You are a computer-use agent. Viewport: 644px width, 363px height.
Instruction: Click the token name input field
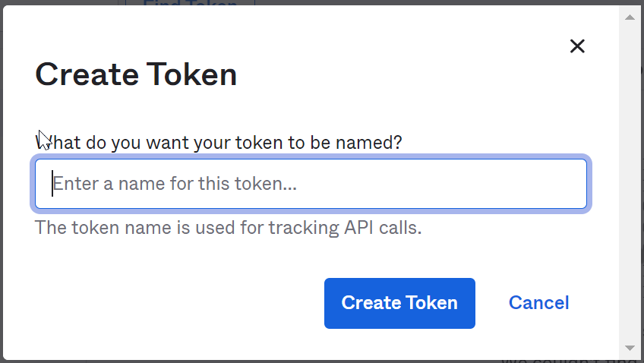click(x=311, y=184)
